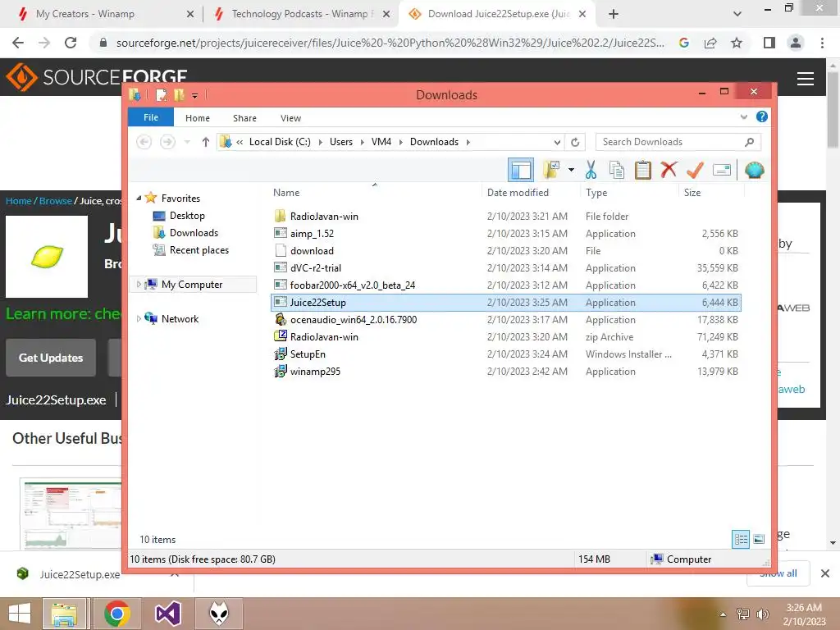The image size is (840, 630).
Task: Click the red X Delete toolbar icon
Action: click(669, 171)
